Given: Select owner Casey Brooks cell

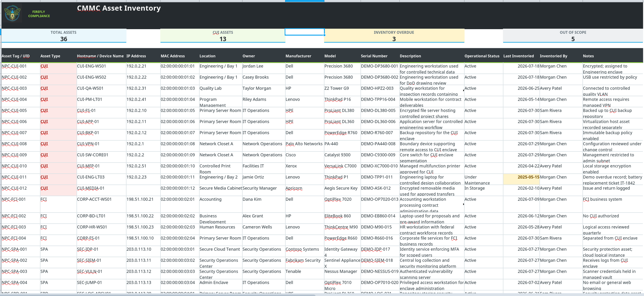Looking at the screenshot, I should pos(264,79).
